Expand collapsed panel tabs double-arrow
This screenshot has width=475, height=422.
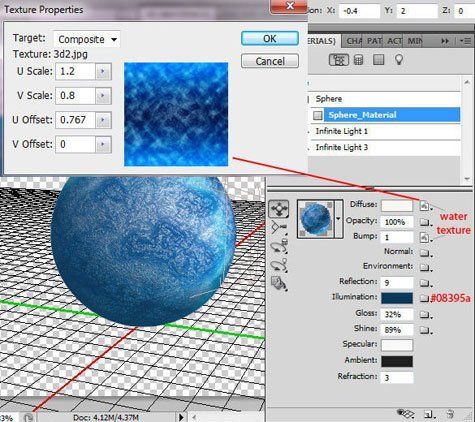click(445, 41)
